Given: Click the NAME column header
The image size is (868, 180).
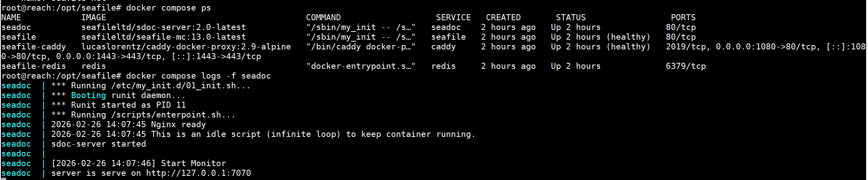Looking at the screenshot, I should pos(11,17).
